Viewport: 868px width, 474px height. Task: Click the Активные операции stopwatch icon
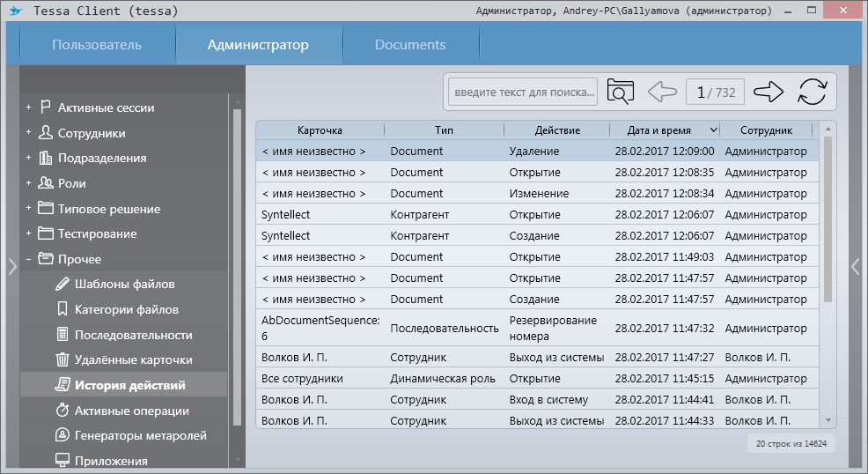63,411
